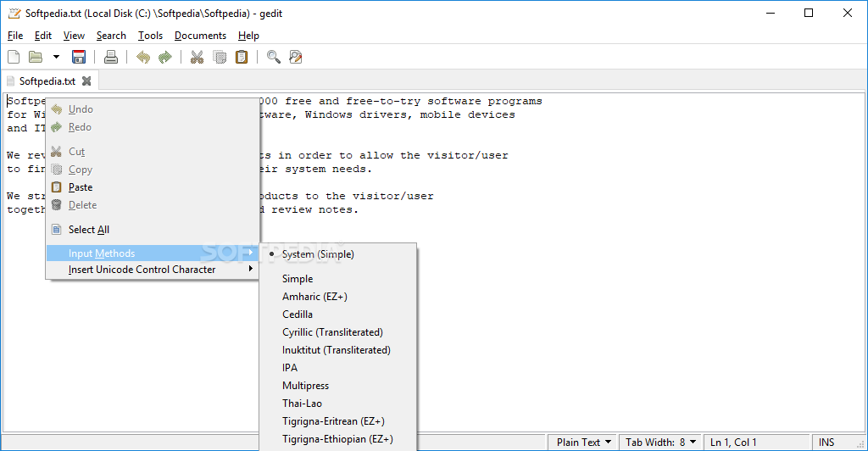Image resolution: width=868 pixels, height=451 pixels.
Task: Select Tigrigna-Ethiopian (EZ+) input method
Action: point(337,439)
